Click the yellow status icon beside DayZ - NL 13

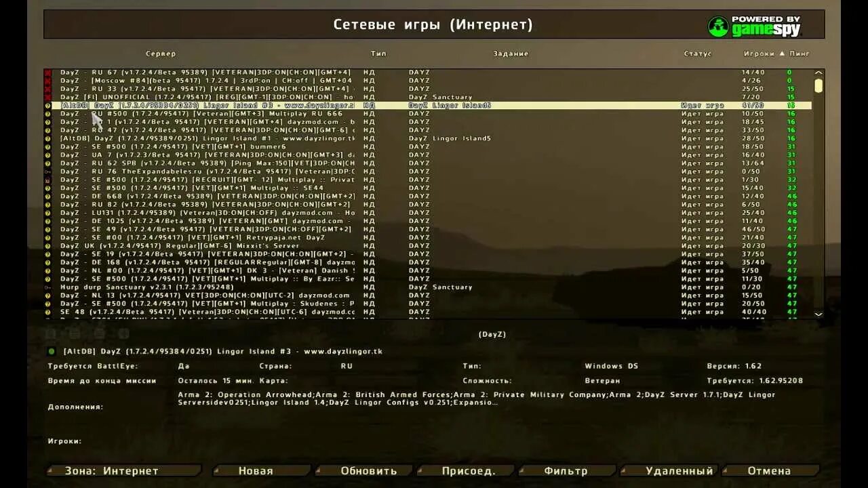(x=48, y=295)
